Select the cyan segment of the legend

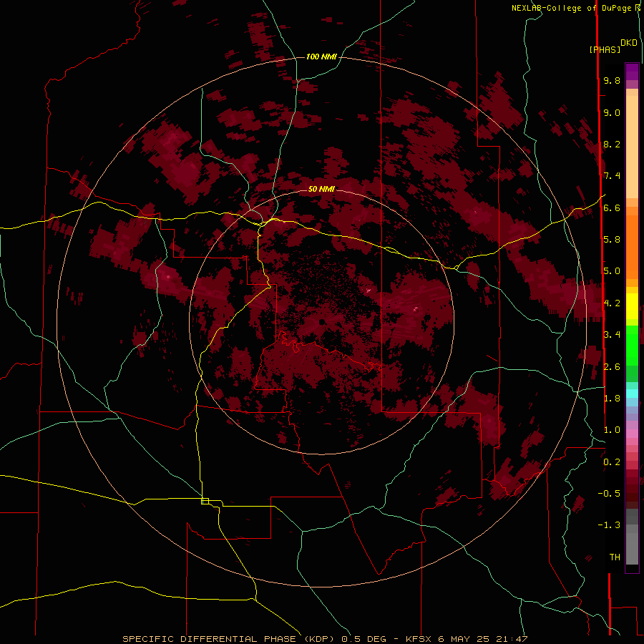click(x=632, y=394)
